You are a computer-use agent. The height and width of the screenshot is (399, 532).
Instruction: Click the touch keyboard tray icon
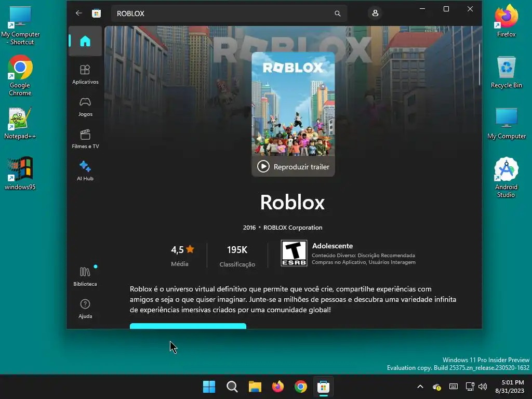tap(453, 387)
